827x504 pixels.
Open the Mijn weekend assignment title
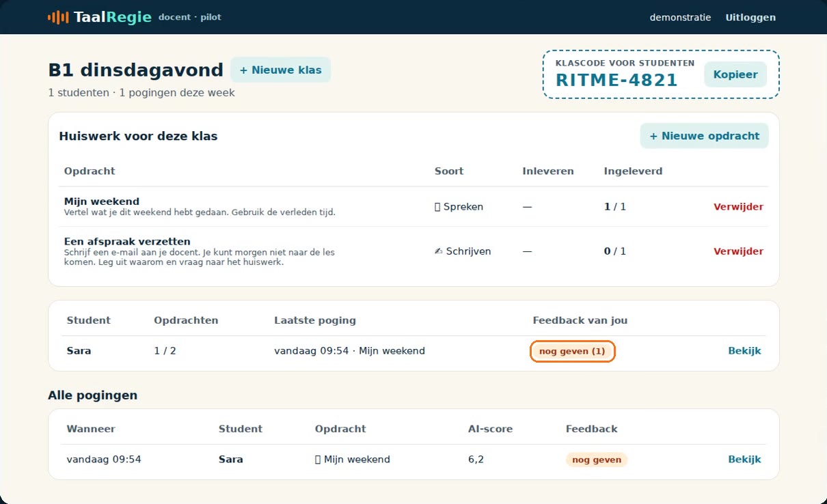[x=102, y=201]
